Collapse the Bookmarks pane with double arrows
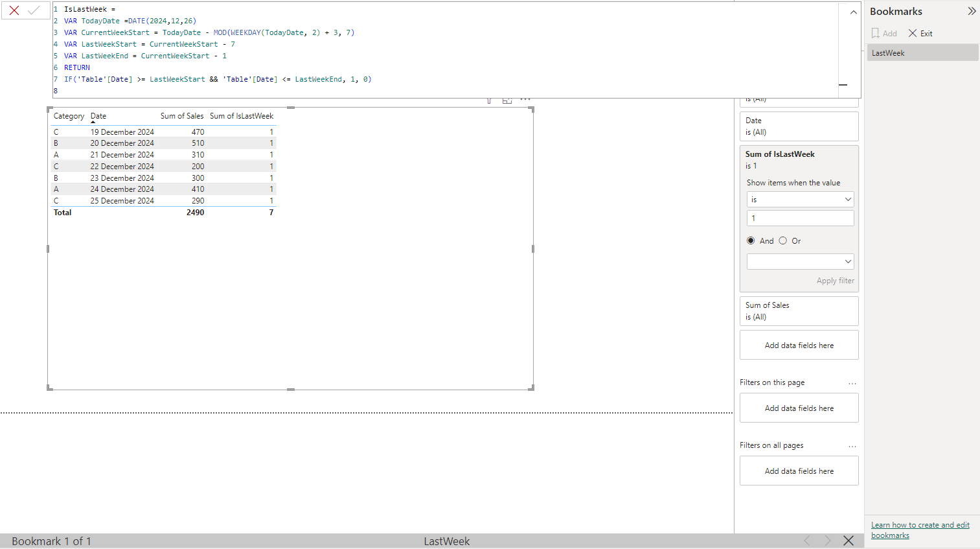980x549 pixels. click(x=972, y=11)
